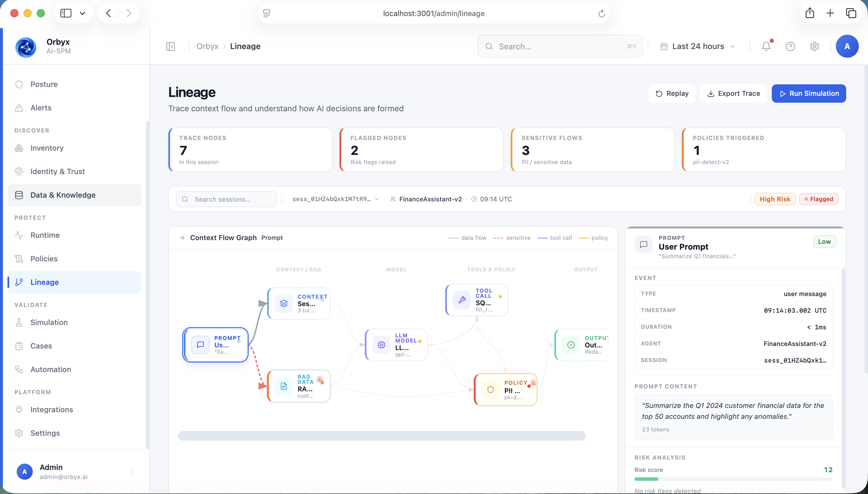The image size is (868, 494).
Task: Click the Search sessions input field
Action: click(x=227, y=199)
